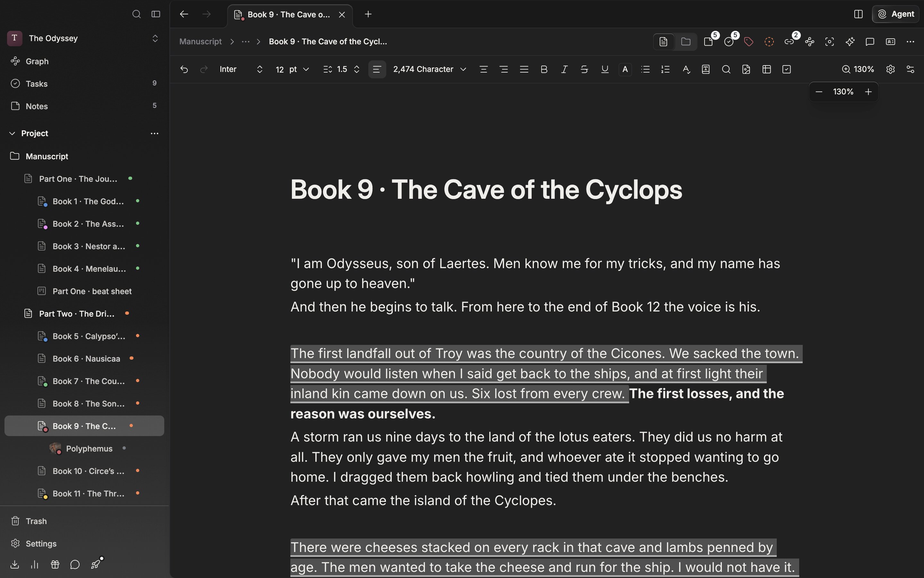Click the orange dashed status circle

coord(769,42)
